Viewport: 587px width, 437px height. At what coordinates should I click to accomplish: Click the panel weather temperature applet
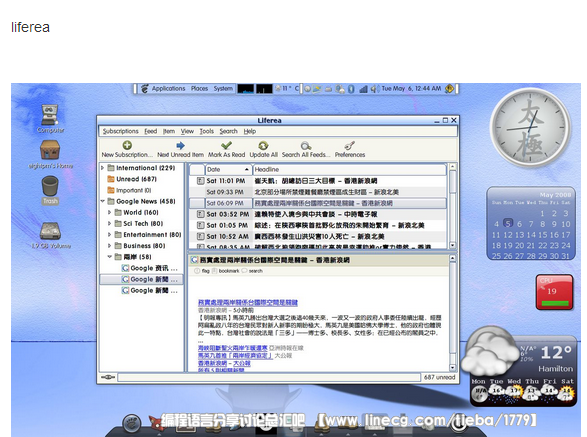(x=287, y=89)
